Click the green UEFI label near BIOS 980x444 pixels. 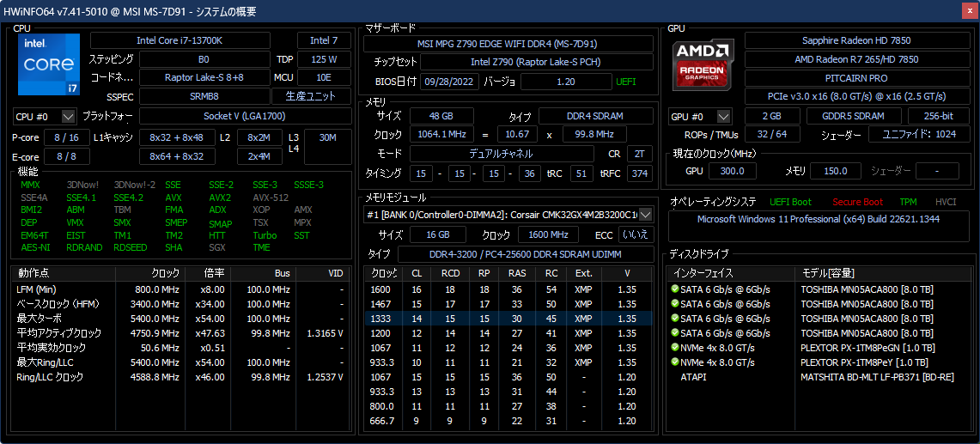(x=625, y=82)
